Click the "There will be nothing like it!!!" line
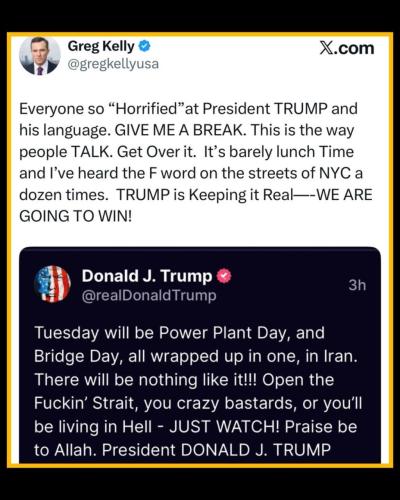Screen dimensions: 400x500 pyautogui.click(x=146, y=380)
